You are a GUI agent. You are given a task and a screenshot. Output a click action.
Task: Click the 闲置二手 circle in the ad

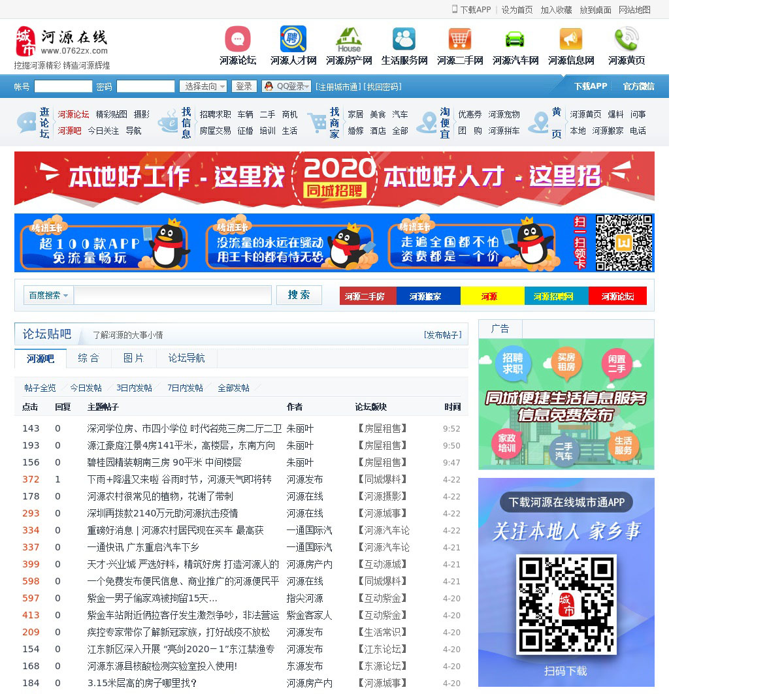(x=617, y=364)
